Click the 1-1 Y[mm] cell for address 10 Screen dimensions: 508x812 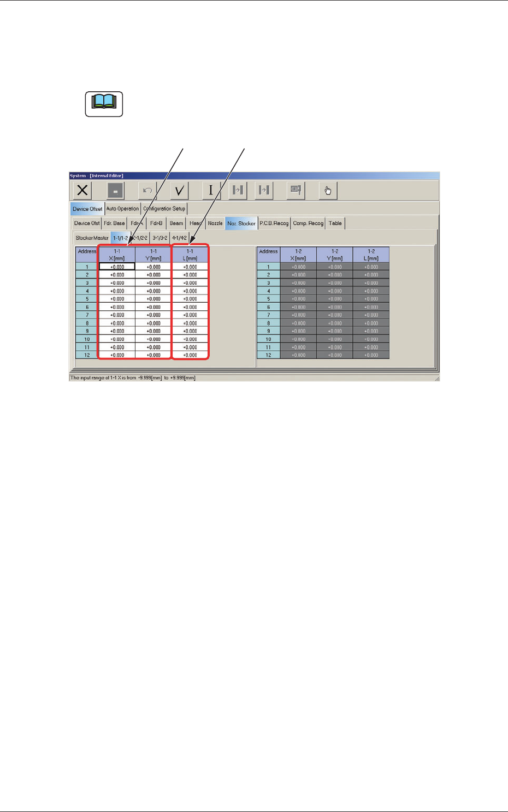point(153,339)
